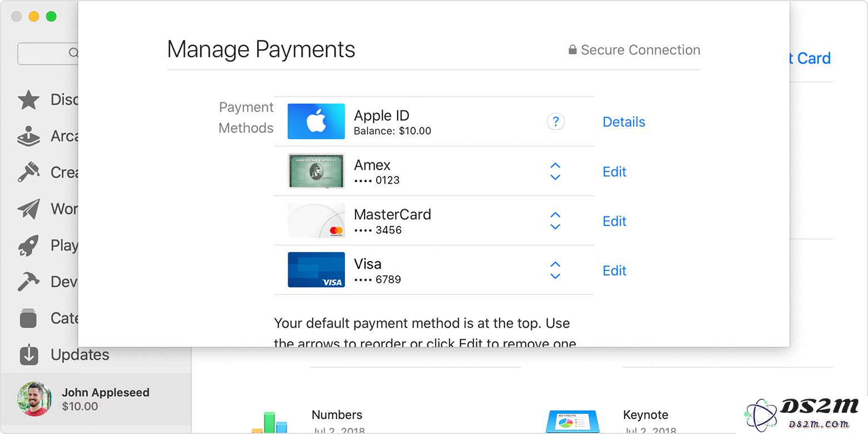Click the search magnifier icon
868x434 pixels.
coord(73,53)
